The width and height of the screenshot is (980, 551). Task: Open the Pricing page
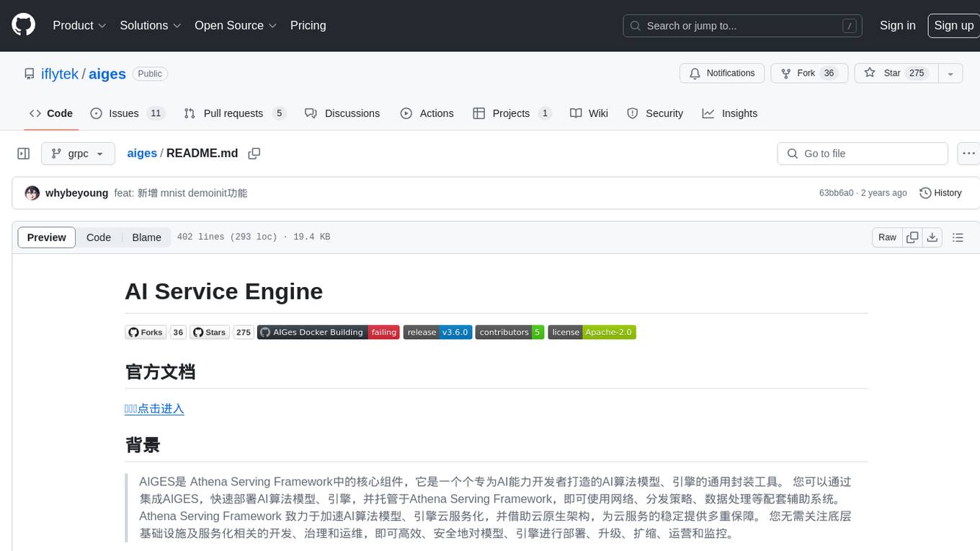(308, 25)
